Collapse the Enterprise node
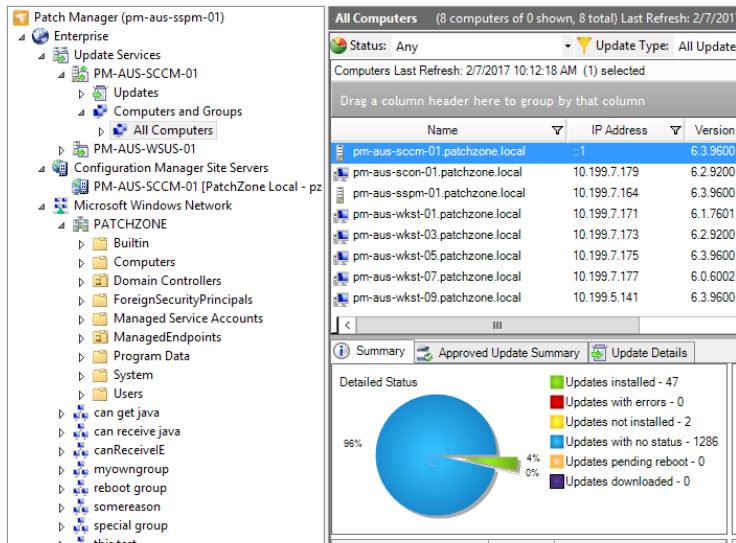Screen dimensions: 736x543 [22, 37]
